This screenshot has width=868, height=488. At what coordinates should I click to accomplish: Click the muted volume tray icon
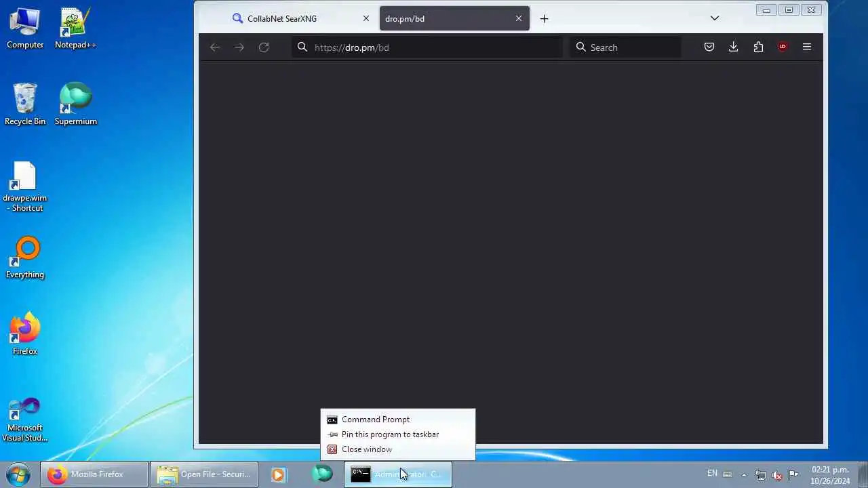(x=777, y=474)
